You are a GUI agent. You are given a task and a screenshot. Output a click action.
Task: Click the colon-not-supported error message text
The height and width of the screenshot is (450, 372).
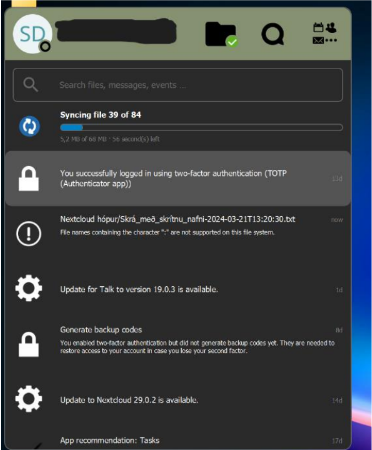click(167, 232)
